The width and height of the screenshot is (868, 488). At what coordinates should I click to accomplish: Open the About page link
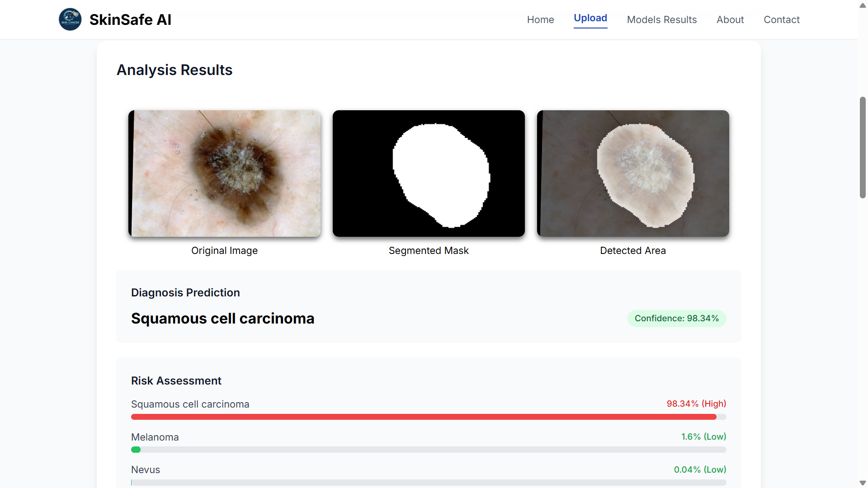pos(730,19)
